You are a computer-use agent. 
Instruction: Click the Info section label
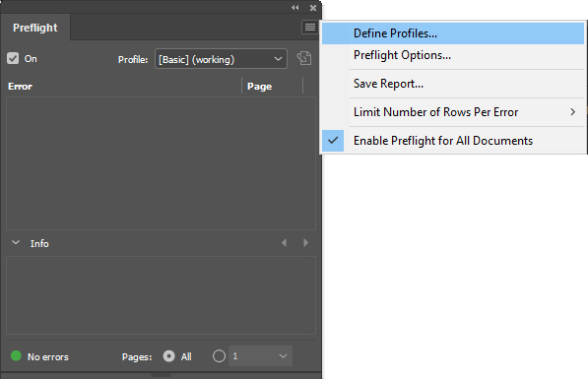39,244
